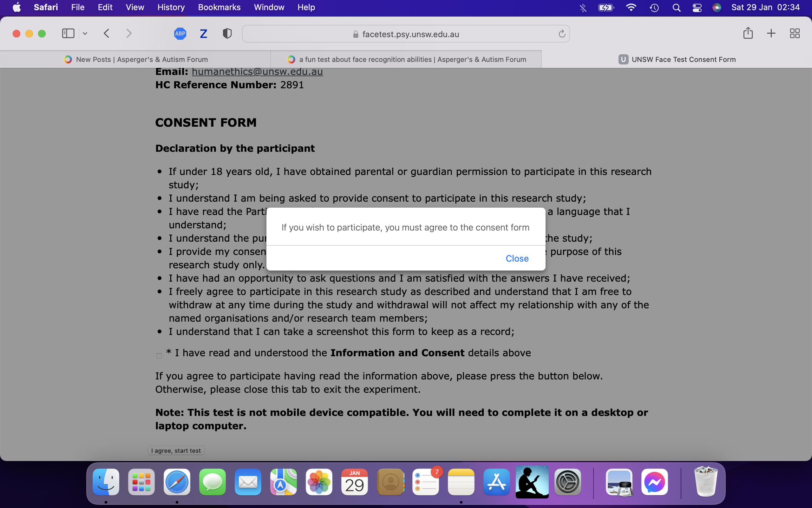Image resolution: width=812 pixels, height=508 pixels.
Task: Open the Time Machine menu bar icon
Action: point(654,7)
